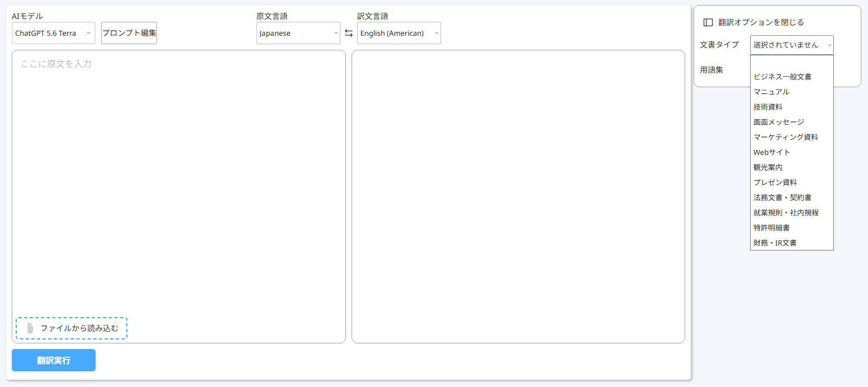Screen dimensions: 868x387
Task: Pick 技術資料 in the dropdown list
Action: coord(792,107)
